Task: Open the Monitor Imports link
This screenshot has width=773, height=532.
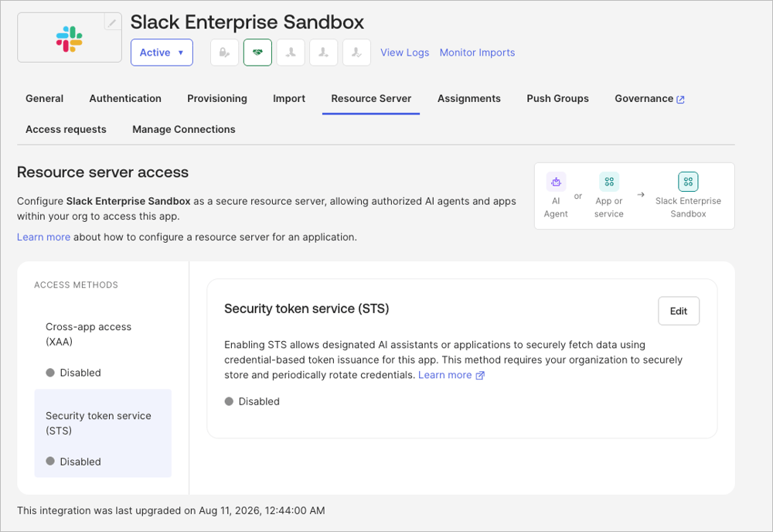Action: [477, 53]
